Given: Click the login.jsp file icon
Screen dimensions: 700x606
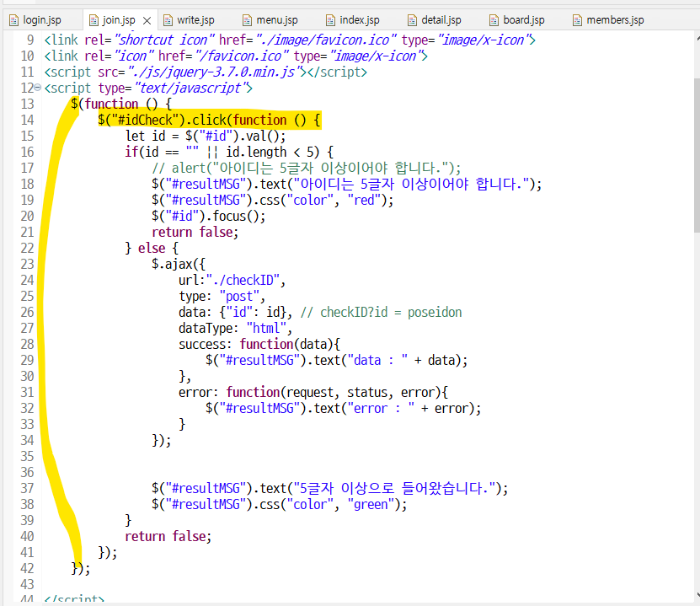Looking at the screenshot, I should [x=13, y=20].
